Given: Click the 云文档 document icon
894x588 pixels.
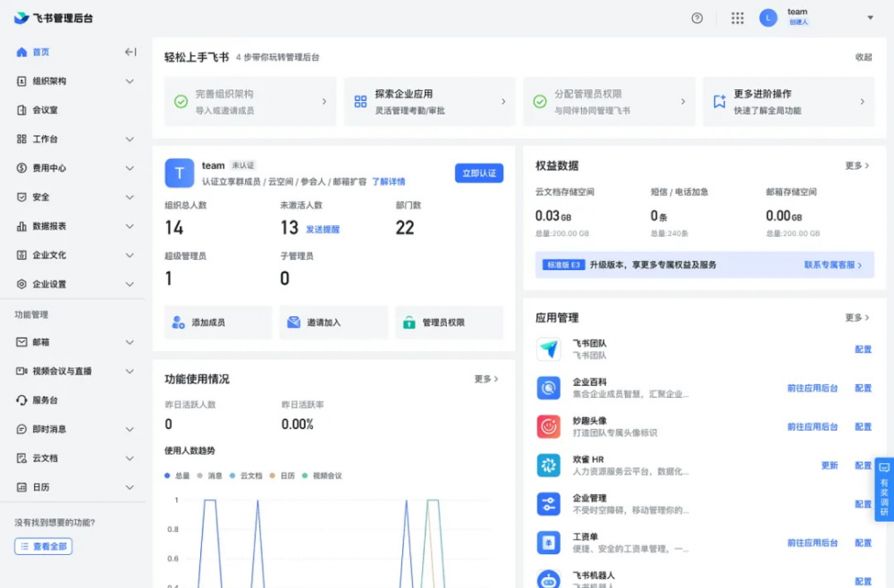Looking at the screenshot, I should pos(21,458).
